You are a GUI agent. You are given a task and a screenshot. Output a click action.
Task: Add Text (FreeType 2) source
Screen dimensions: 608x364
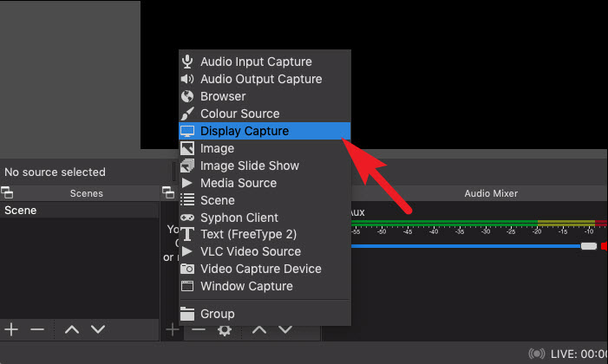pos(265,235)
